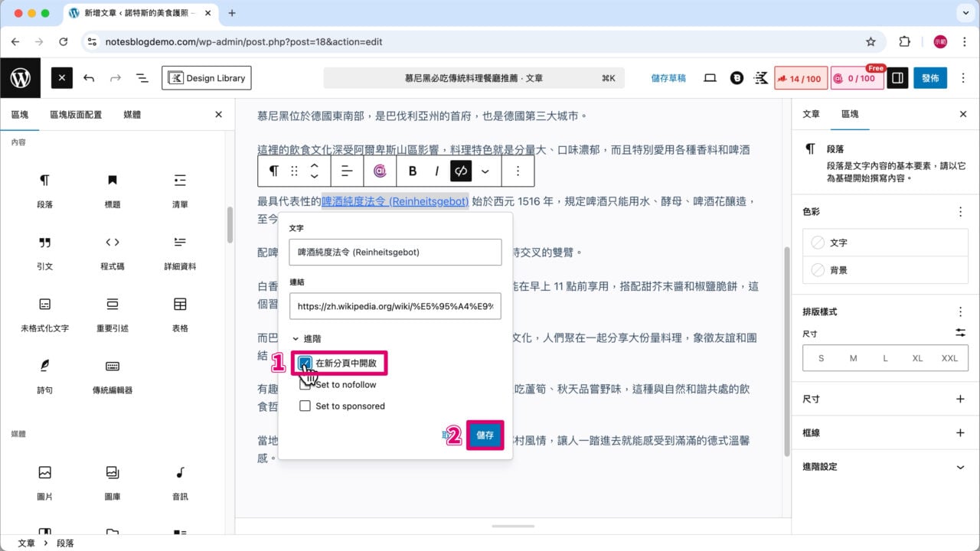This screenshot has width=980, height=551.
Task: Open the document overview (list view) icon
Action: pos(142,77)
